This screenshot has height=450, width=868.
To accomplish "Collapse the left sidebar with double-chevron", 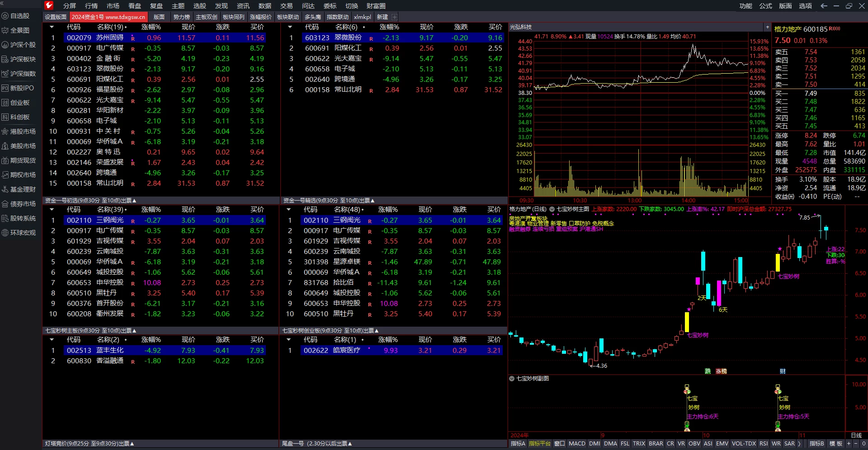I will coord(2,3).
